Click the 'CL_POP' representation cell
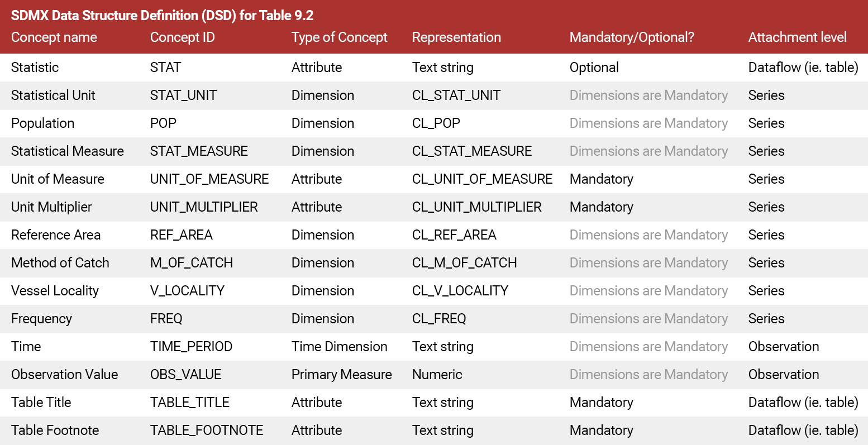This screenshot has width=868, height=445. tap(436, 123)
